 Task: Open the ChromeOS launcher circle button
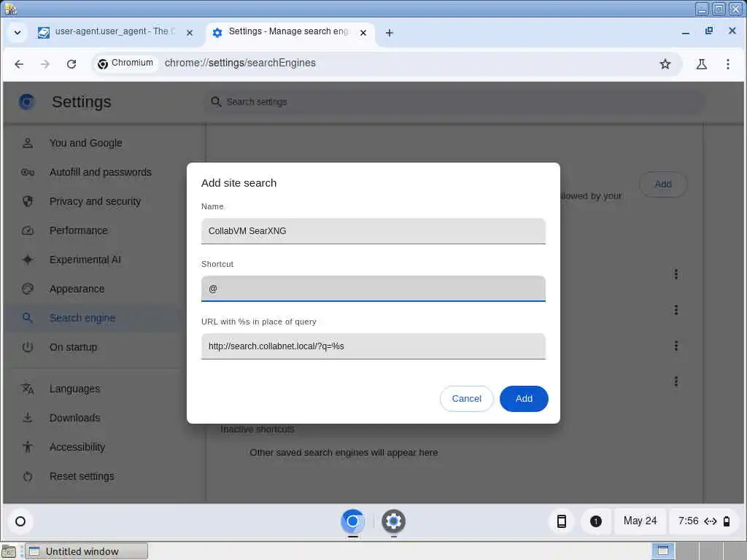(20, 521)
